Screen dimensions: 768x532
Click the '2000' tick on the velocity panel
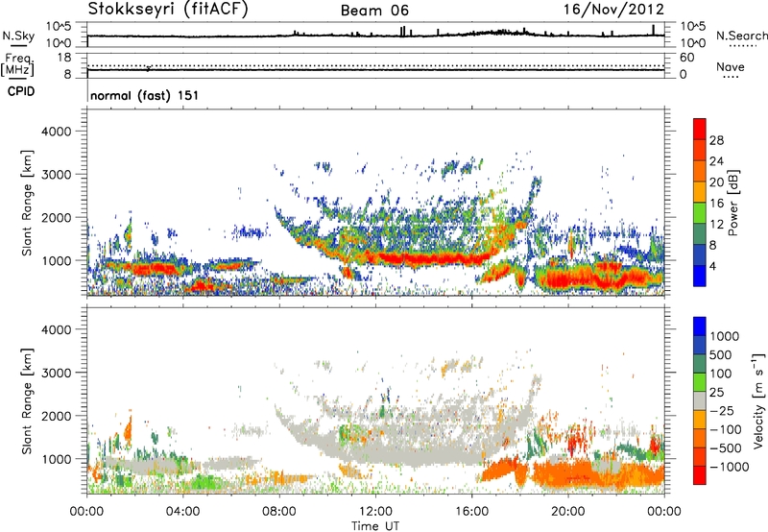(x=56, y=416)
